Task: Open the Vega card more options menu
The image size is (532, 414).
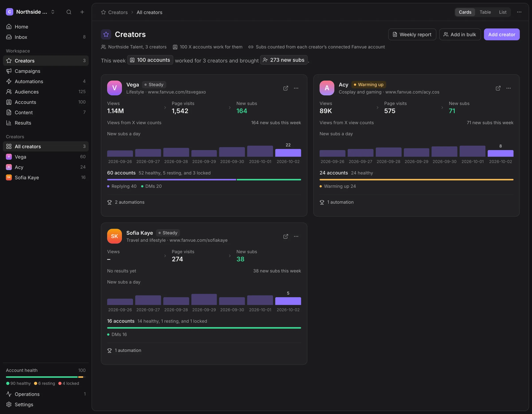Action: [x=296, y=88]
